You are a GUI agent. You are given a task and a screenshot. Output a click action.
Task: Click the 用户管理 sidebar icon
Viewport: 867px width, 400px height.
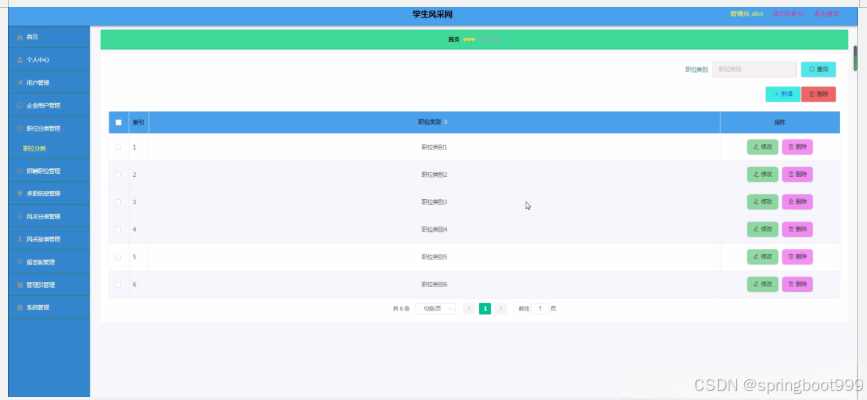click(20, 82)
